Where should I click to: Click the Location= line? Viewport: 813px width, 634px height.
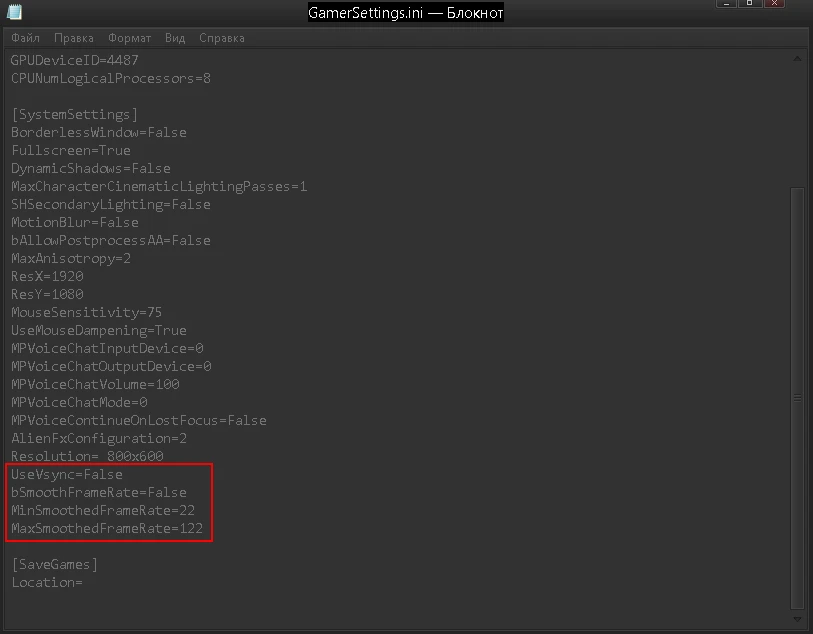click(47, 583)
